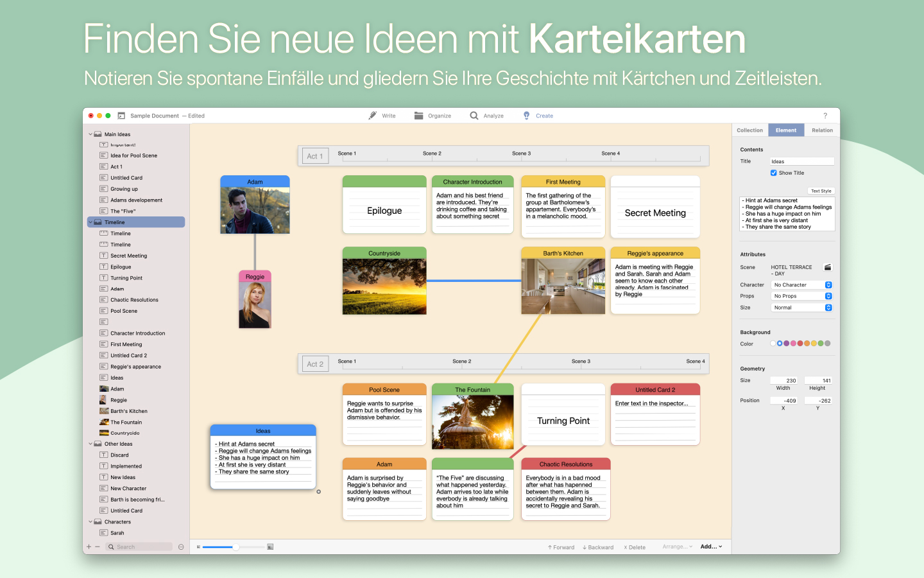Click the Width field showing 230
This screenshot has width=924, height=578.
[x=783, y=380]
